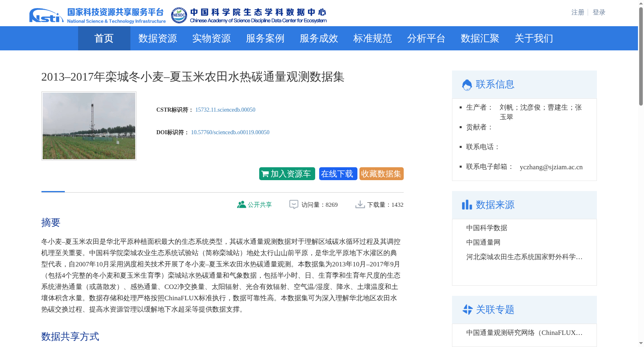Open the 实物资源 menu item

click(211, 38)
